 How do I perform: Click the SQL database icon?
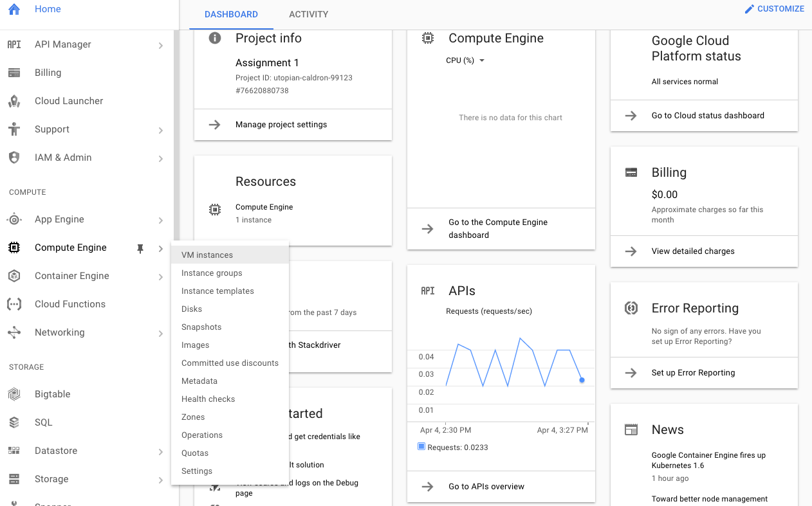pos(14,422)
